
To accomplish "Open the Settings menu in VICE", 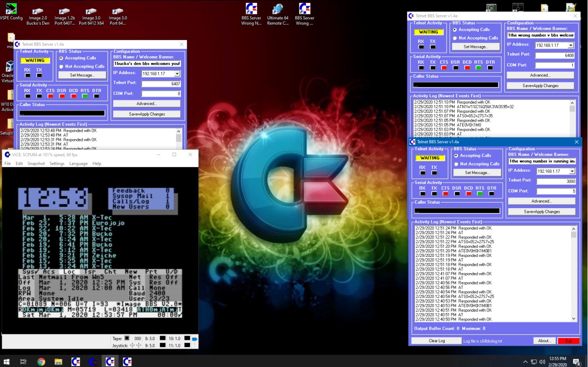I will pyautogui.click(x=57, y=163).
